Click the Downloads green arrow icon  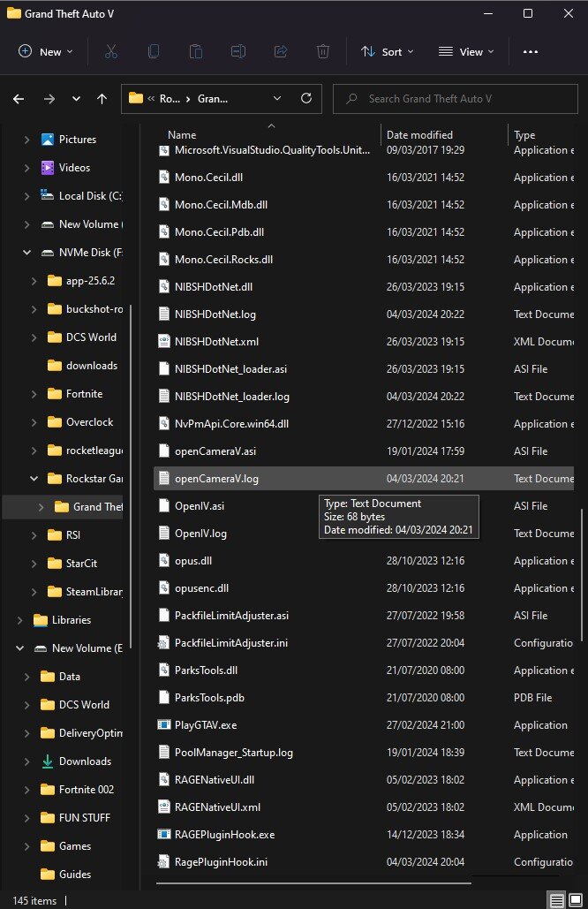click(x=48, y=761)
